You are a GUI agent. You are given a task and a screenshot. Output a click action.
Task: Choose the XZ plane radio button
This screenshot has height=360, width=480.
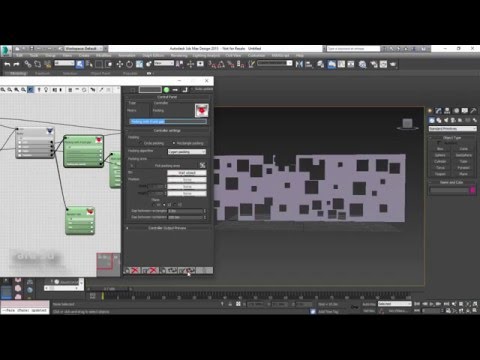pos(164,204)
